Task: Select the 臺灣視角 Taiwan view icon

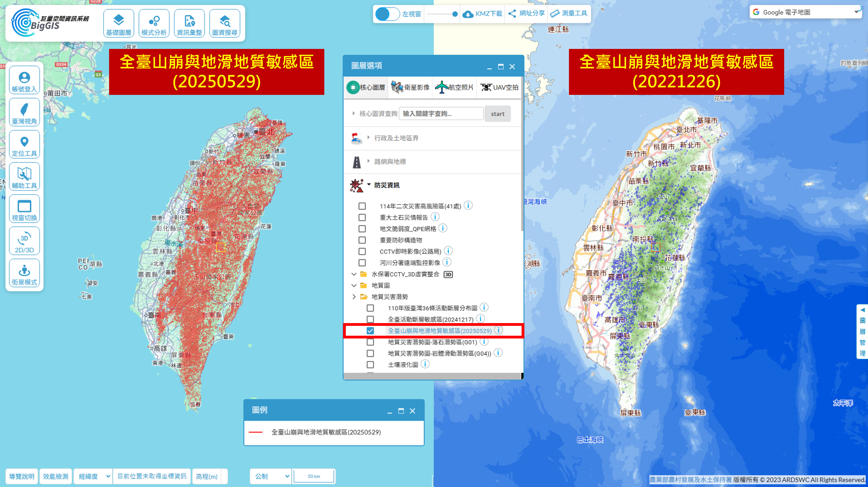Action: [x=24, y=113]
